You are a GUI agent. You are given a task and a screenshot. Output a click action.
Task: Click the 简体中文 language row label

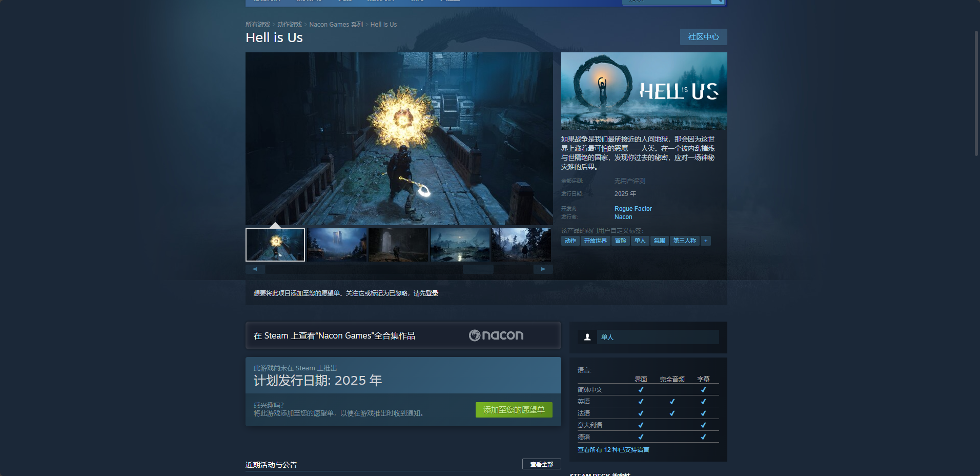tap(590, 390)
